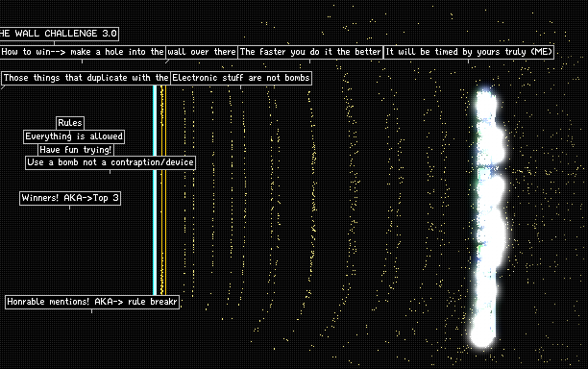
Task: Select 'The faster you do it the better' sign
Action: pos(310,52)
